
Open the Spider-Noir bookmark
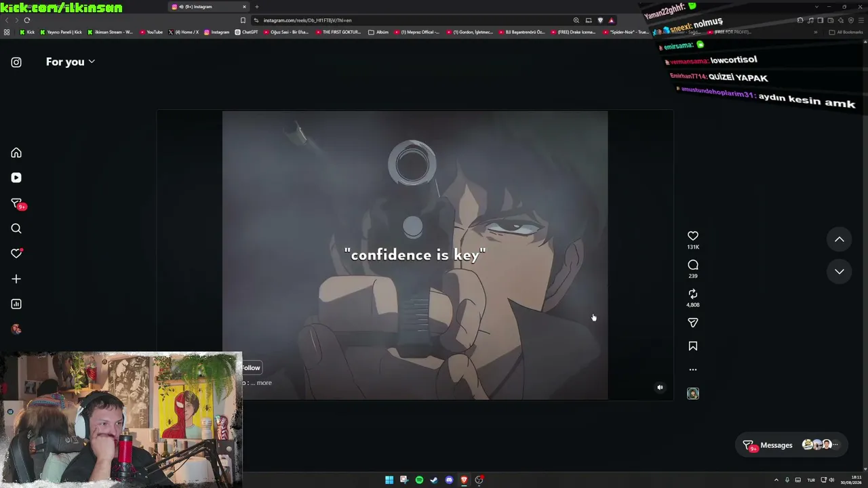pos(626,32)
